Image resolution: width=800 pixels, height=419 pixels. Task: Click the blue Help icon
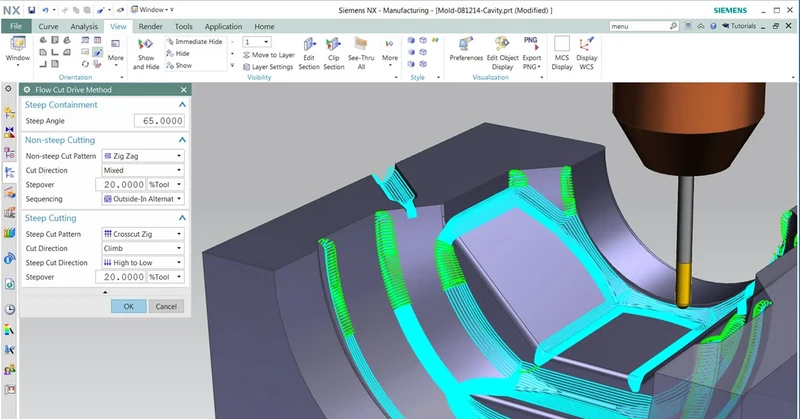[x=713, y=26]
